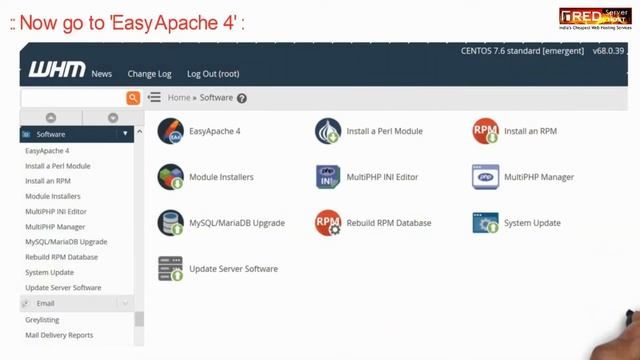Expand the Email section chevron
The image size is (640, 360).
click(x=125, y=303)
